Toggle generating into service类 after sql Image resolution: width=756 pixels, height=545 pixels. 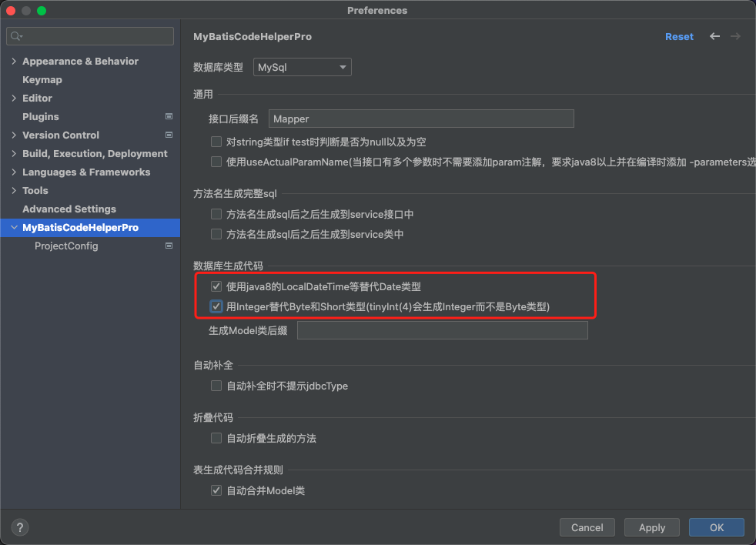[216, 235]
